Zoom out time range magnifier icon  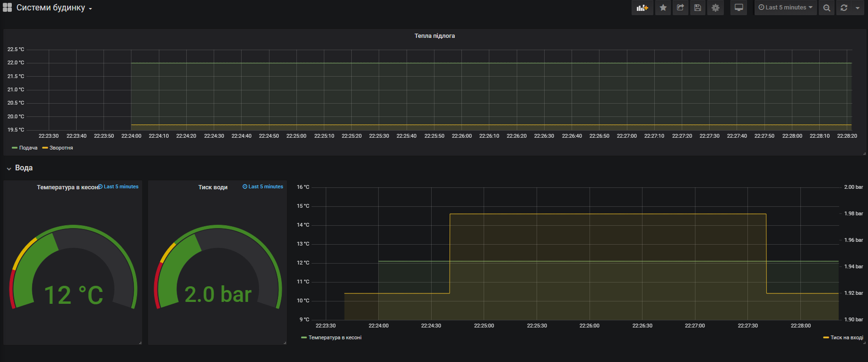[826, 8]
